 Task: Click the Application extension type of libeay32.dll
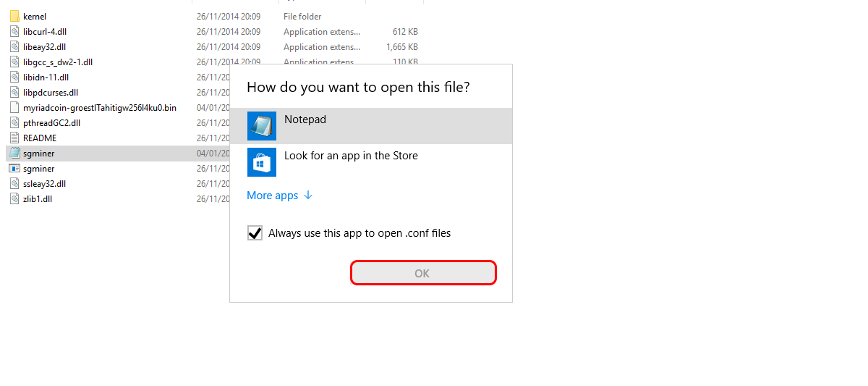click(x=322, y=46)
